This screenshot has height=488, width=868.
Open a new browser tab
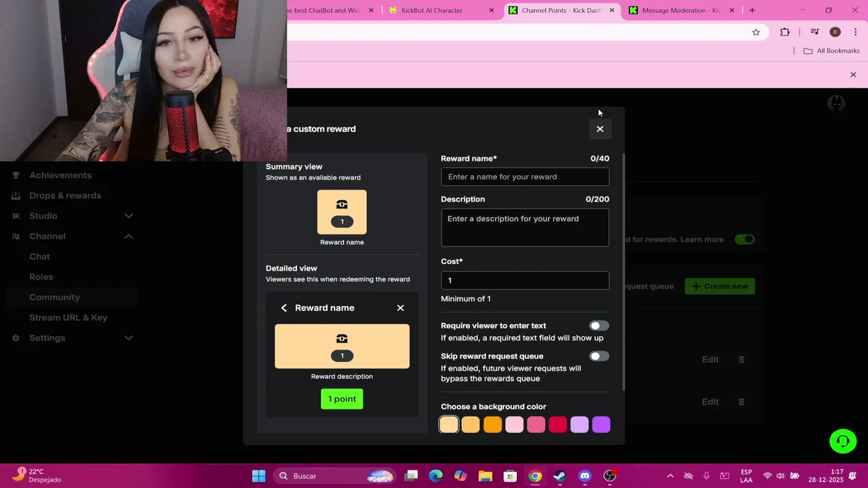(x=752, y=10)
